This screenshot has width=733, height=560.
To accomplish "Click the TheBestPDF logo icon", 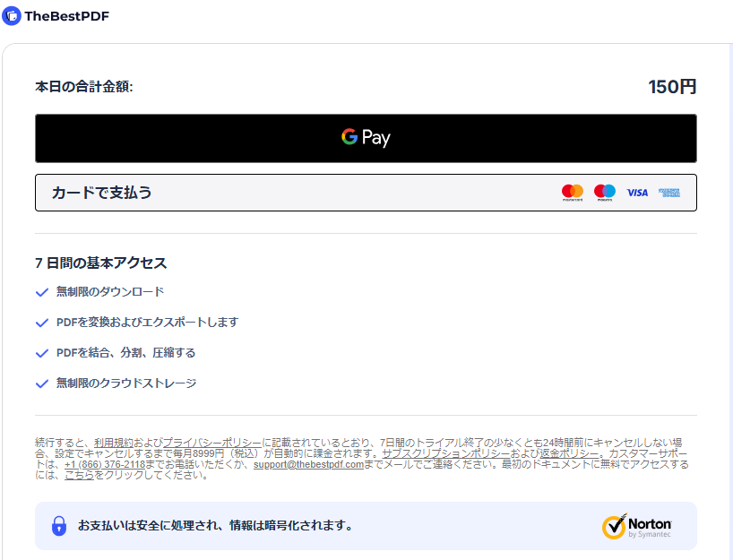I will click(12, 16).
